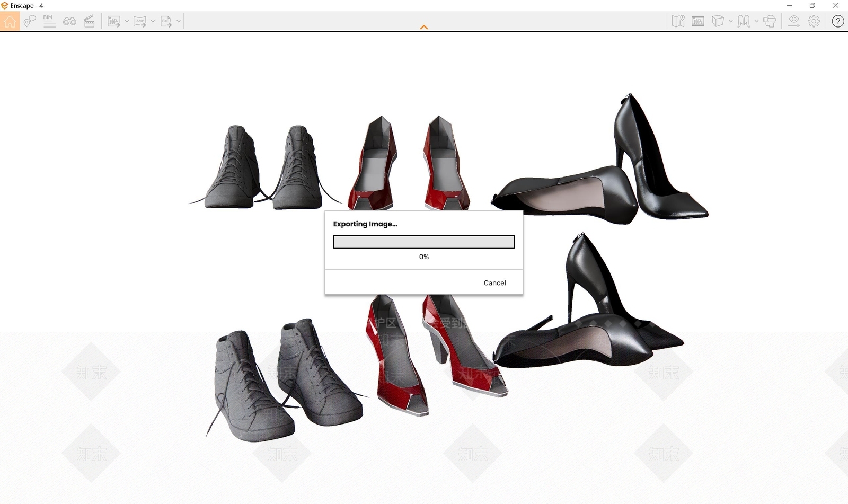
Task: Open the BIM info panel
Action: click(49, 21)
